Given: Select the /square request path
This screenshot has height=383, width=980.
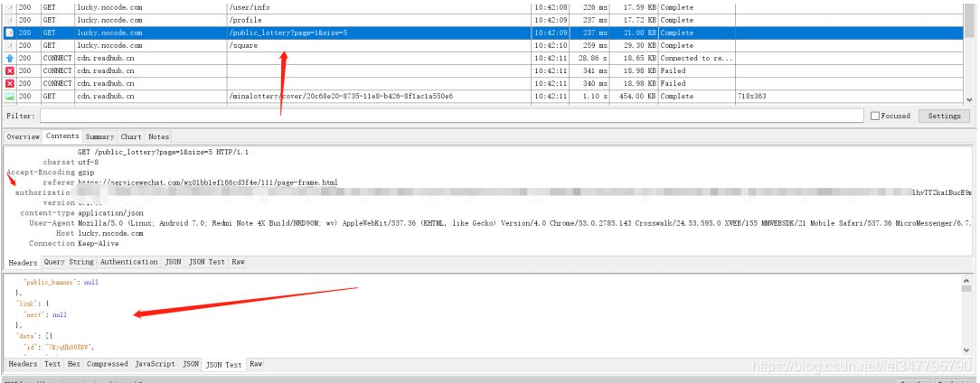Looking at the screenshot, I should [x=244, y=45].
